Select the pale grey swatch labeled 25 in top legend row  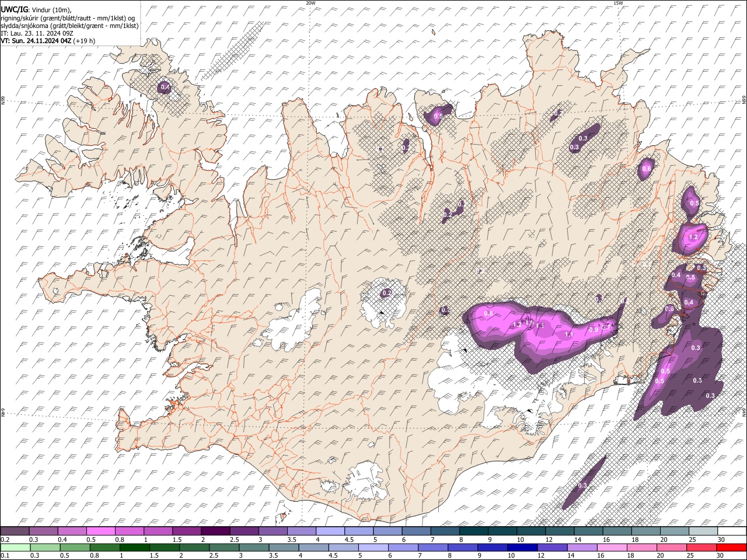703,531
